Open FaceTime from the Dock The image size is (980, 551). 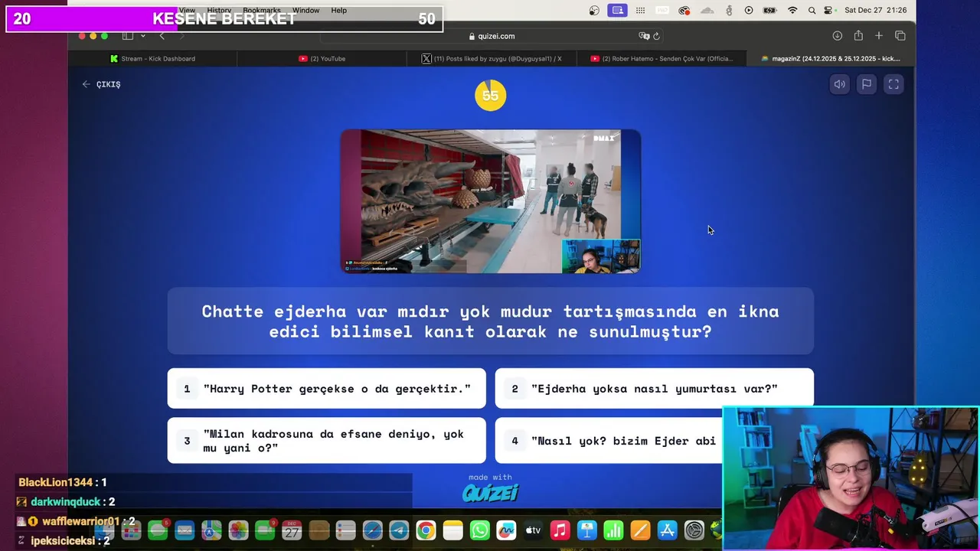point(265,530)
